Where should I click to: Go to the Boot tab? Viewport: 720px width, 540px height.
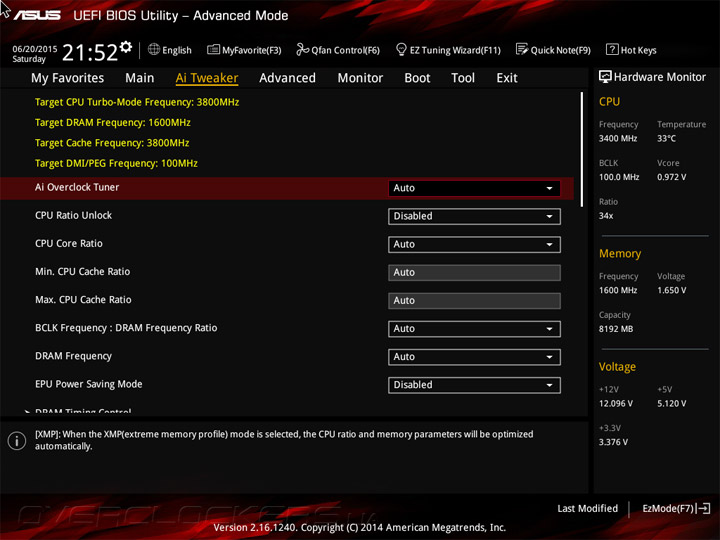tap(417, 78)
